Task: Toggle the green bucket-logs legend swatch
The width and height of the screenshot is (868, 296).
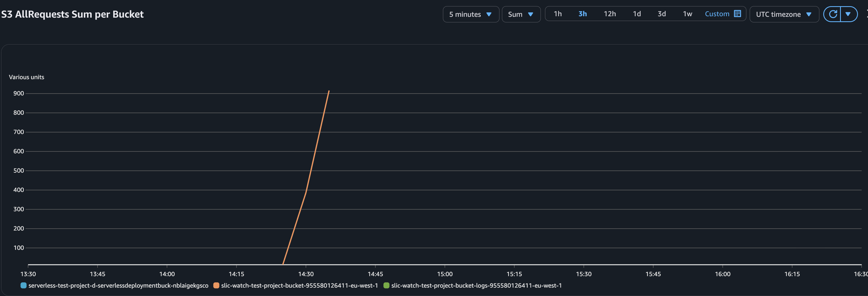Action: pos(386,286)
